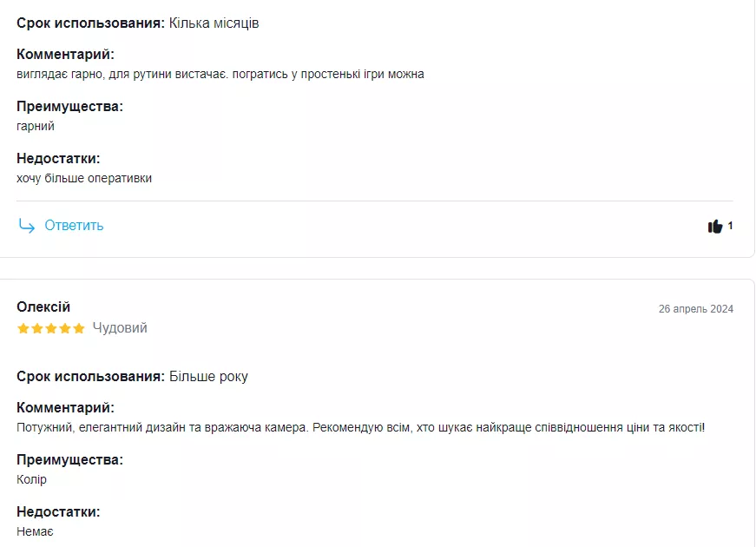Open the Ответить reply link
Viewport: 756px width, 547px height.
coord(70,224)
